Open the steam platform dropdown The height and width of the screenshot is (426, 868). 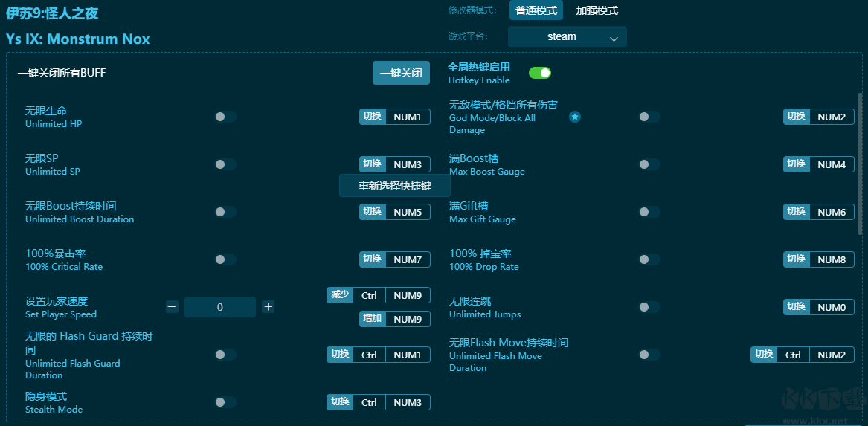pyautogui.click(x=568, y=36)
